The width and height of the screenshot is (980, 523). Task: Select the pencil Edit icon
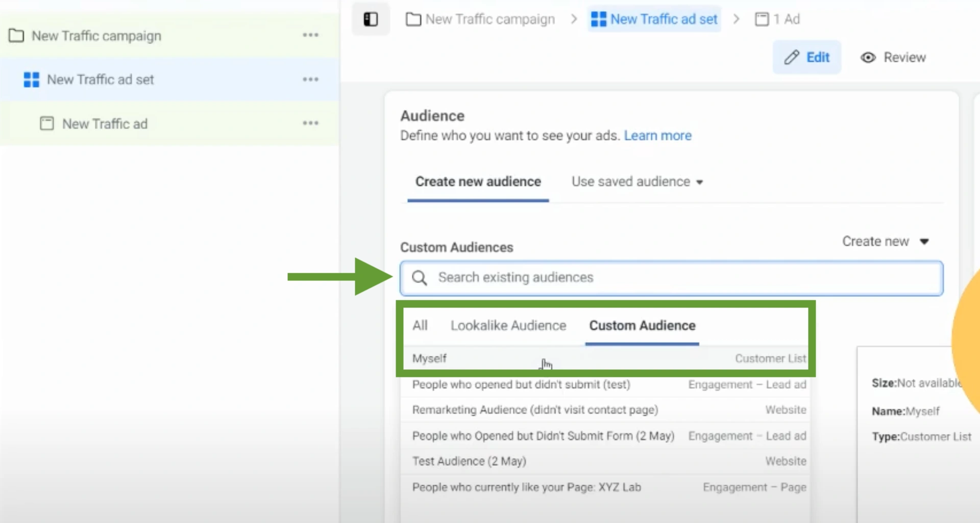point(791,57)
